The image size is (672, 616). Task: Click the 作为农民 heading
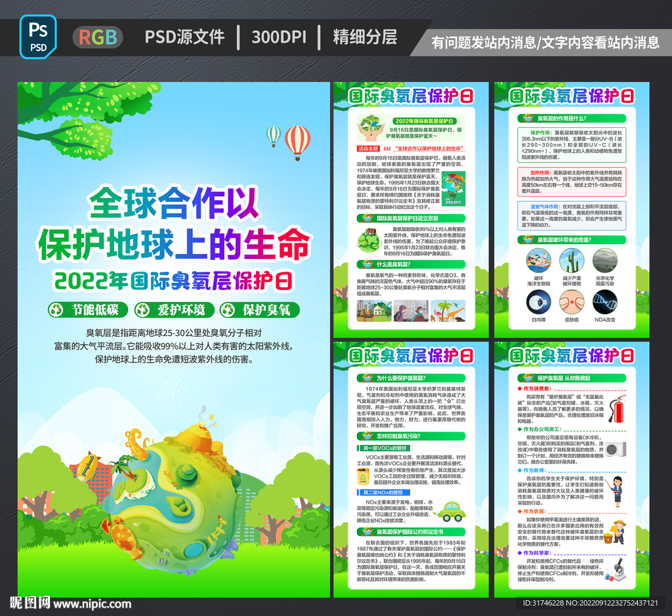pos(532,511)
